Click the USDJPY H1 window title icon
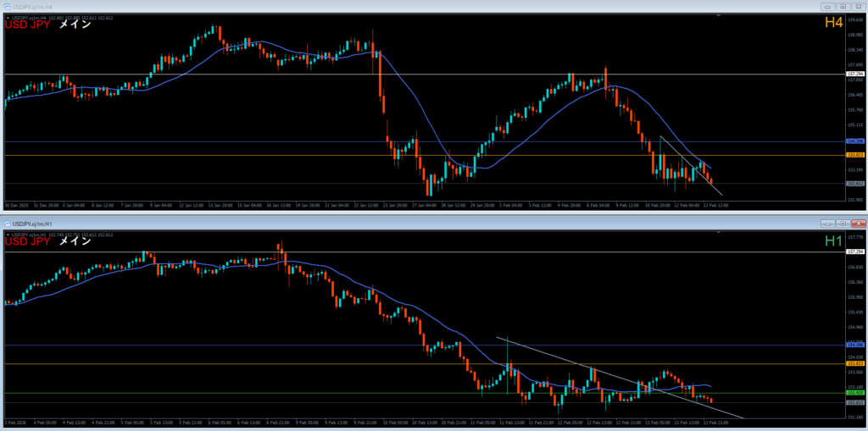Image resolution: width=868 pixels, height=431 pixels. pyautogui.click(x=7, y=223)
